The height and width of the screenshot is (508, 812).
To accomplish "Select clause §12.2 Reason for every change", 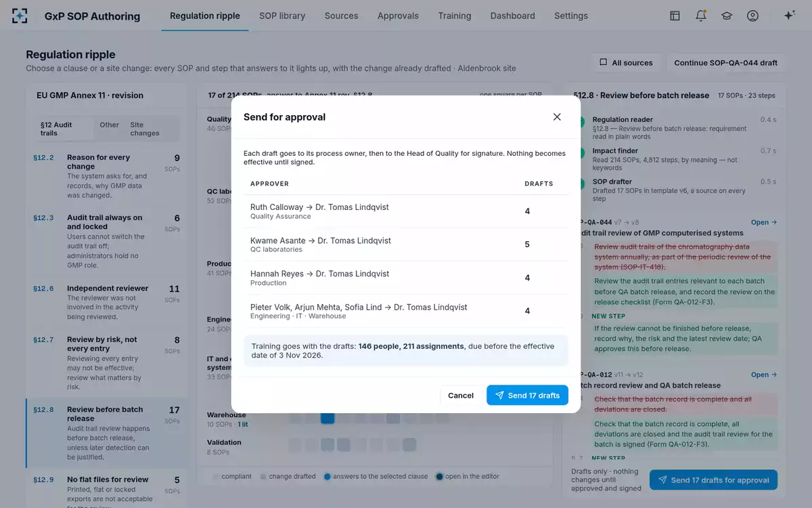I will pos(107,176).
